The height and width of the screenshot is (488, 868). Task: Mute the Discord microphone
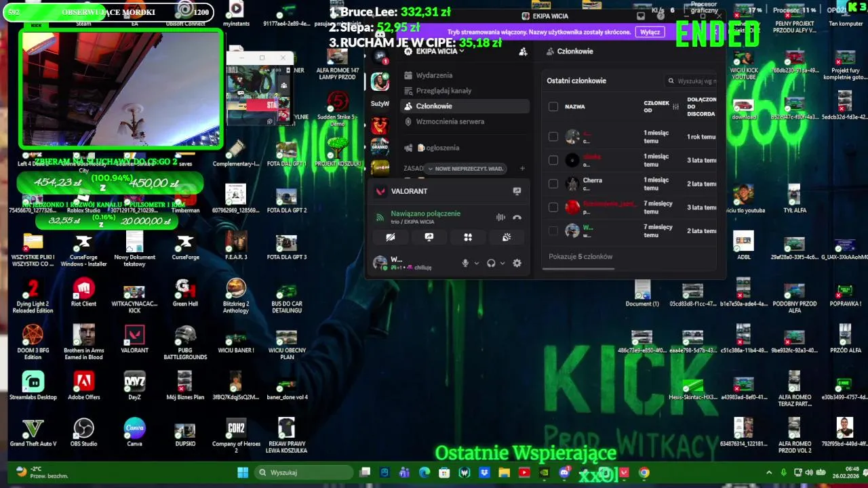coord(465,263)
